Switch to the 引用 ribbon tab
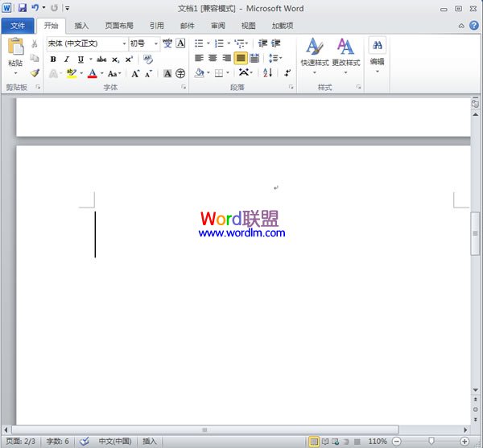 [157, 26]
